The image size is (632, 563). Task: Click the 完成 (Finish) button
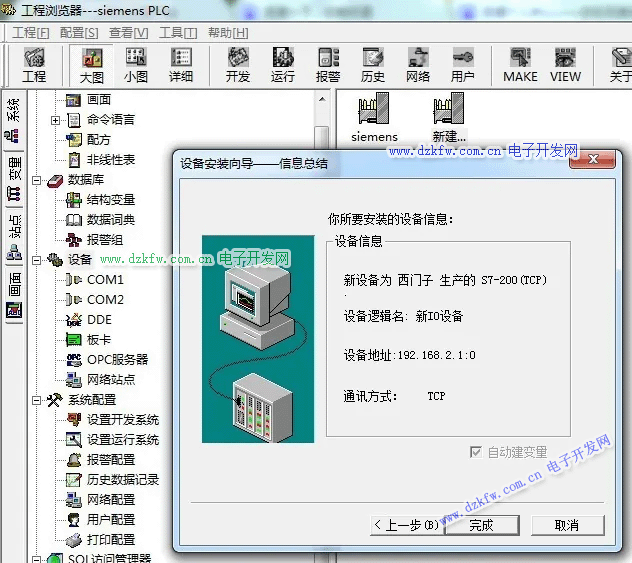tap(481, 525)
